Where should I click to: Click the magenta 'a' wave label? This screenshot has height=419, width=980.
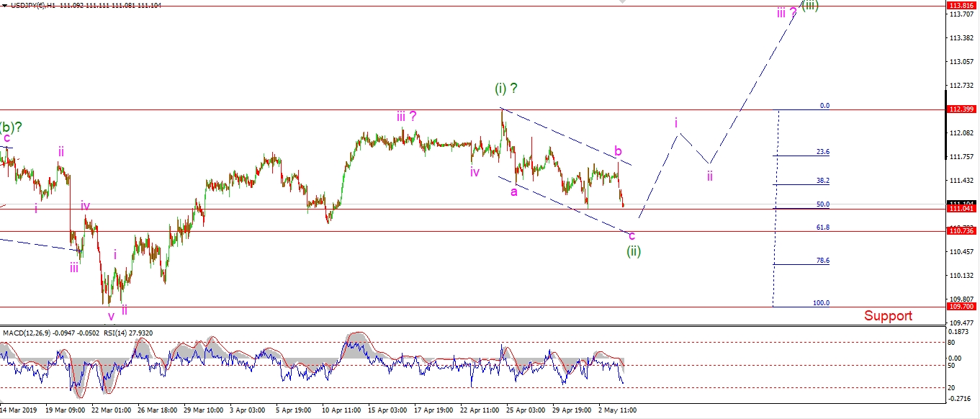pos(514,192)
